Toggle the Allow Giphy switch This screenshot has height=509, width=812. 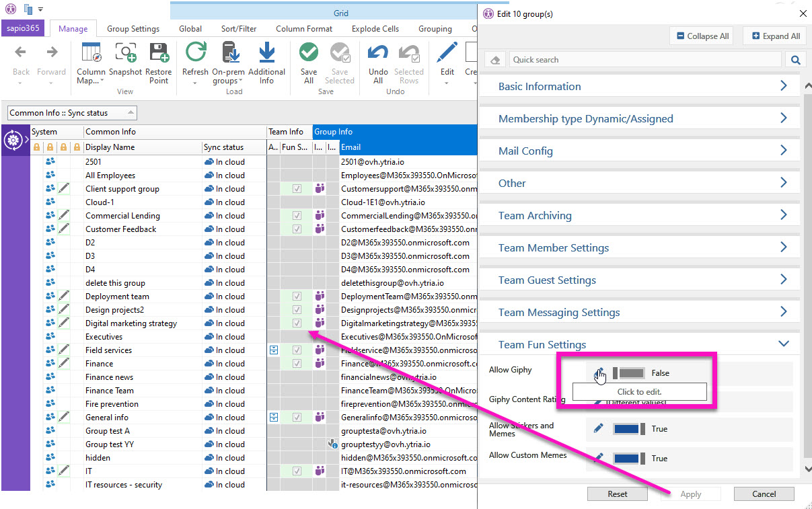pos(629,373)
